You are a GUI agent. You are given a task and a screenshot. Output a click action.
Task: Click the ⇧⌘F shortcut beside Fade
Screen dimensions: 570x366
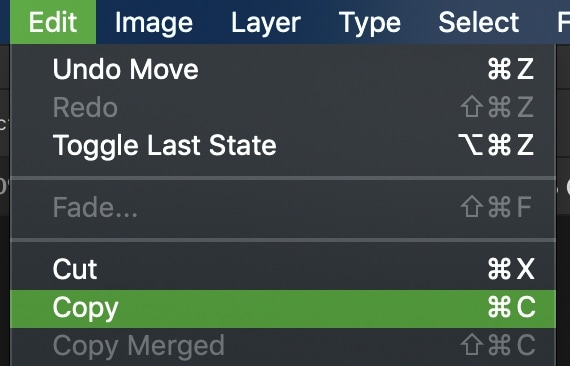[x=496, y=207]
